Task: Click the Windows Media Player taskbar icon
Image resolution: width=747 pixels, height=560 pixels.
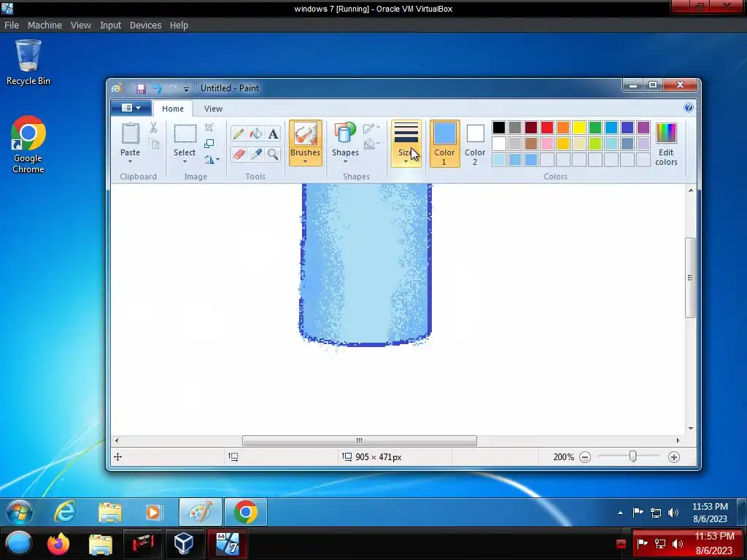Action: (153, 513)
